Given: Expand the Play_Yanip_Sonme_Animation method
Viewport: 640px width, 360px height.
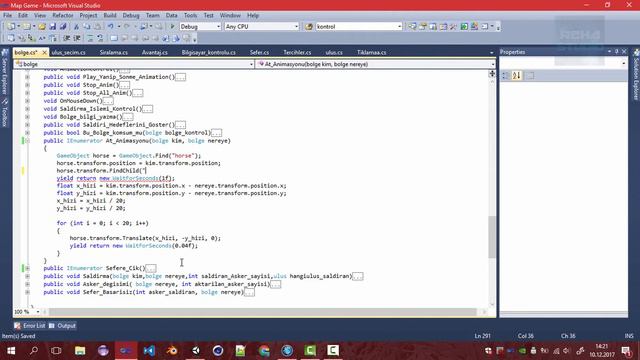Looking at the screenshot, I should coord(27,77).
